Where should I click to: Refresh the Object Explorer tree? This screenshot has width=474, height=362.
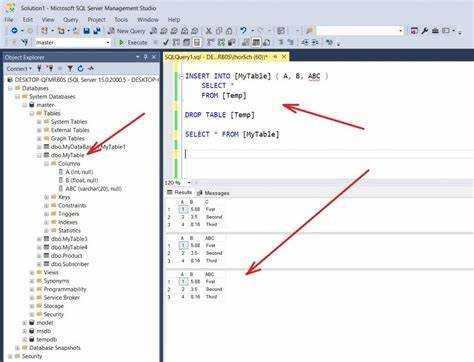coord(80,68)
